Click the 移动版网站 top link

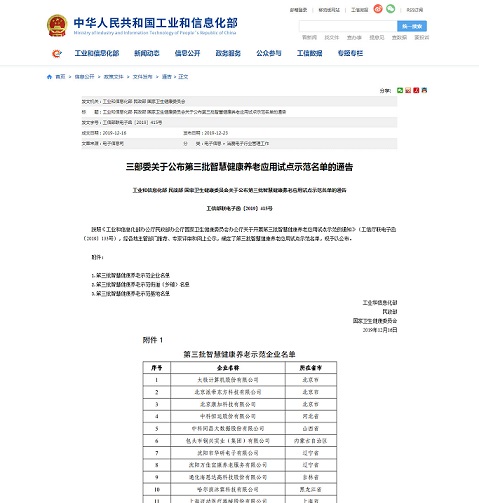[329, 10]
